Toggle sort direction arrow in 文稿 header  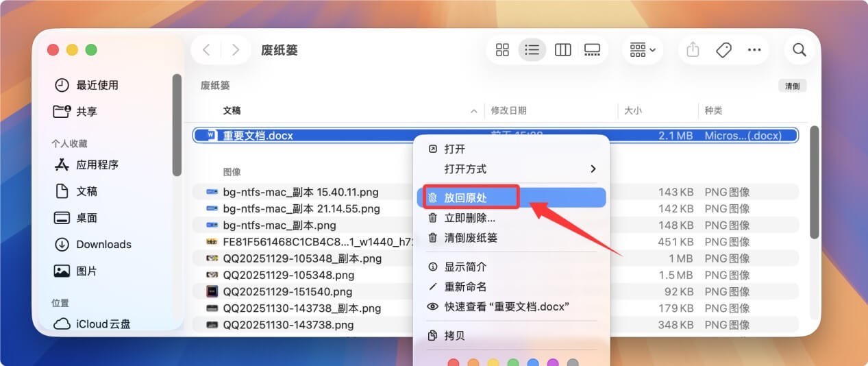pos(474,111)
